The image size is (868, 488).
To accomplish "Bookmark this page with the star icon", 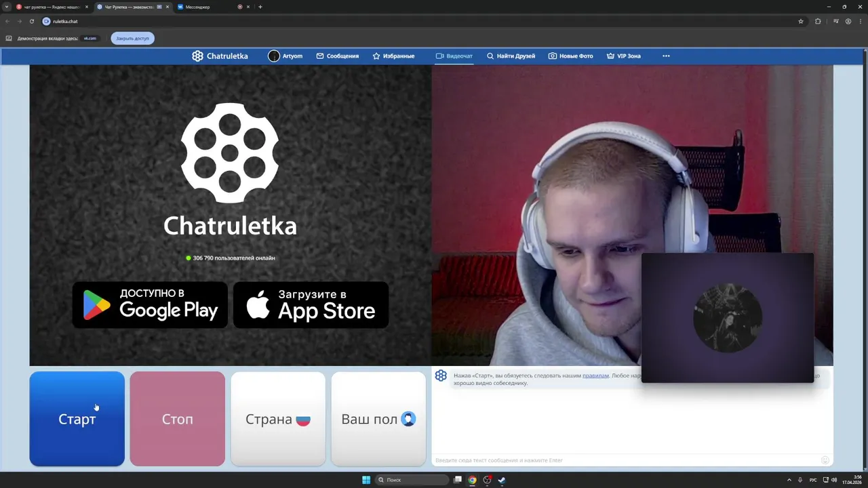I will (801, 21).
